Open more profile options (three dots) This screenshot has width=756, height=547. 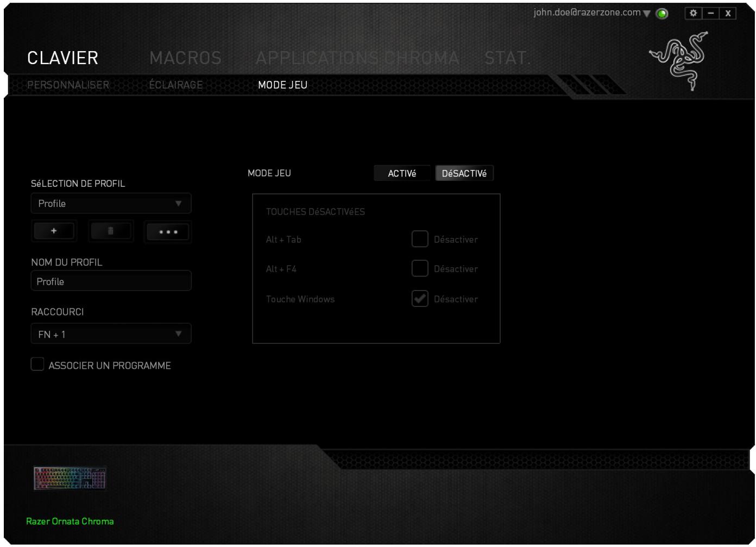coord(168,232)
